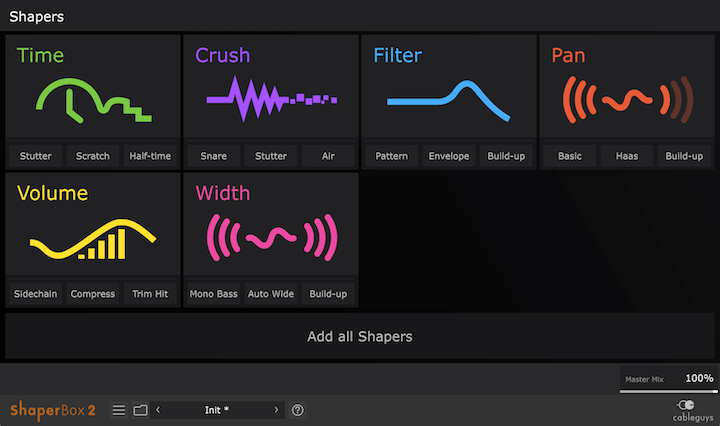Load Time Half-time preset
This screenshot has width=720, height=426.
(150, 156)
